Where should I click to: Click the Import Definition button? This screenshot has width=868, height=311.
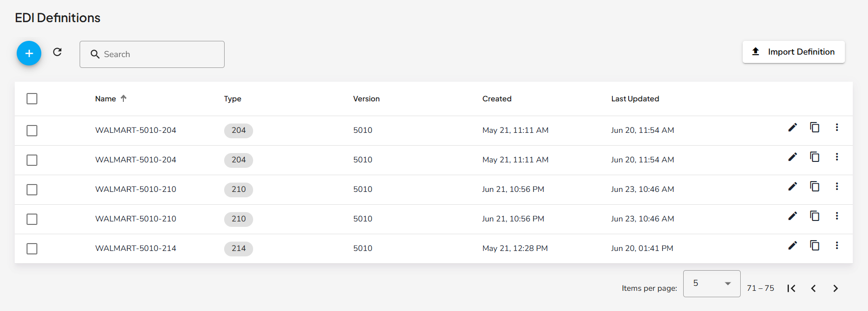click(x=793, y=52)
